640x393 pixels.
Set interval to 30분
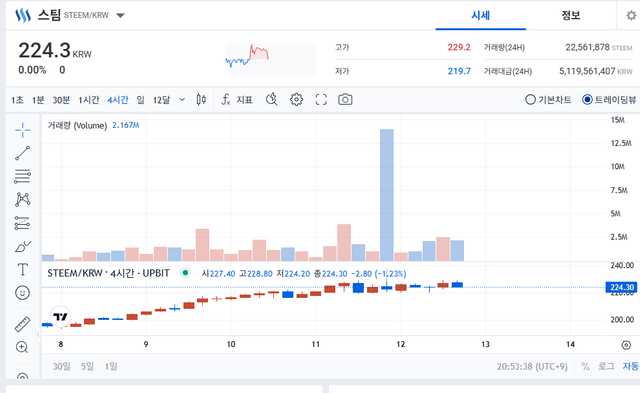tap(61, 100)
